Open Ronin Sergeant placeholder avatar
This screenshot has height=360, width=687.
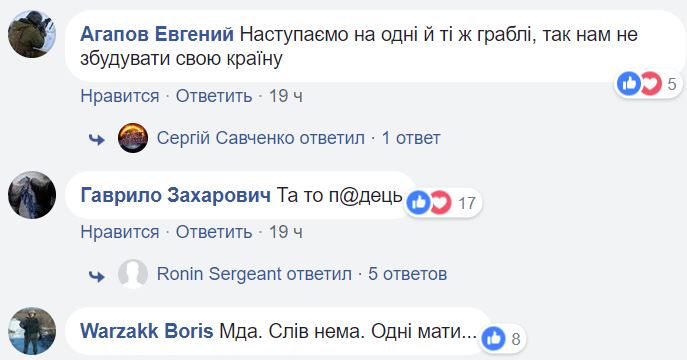(x=133, y=274)
